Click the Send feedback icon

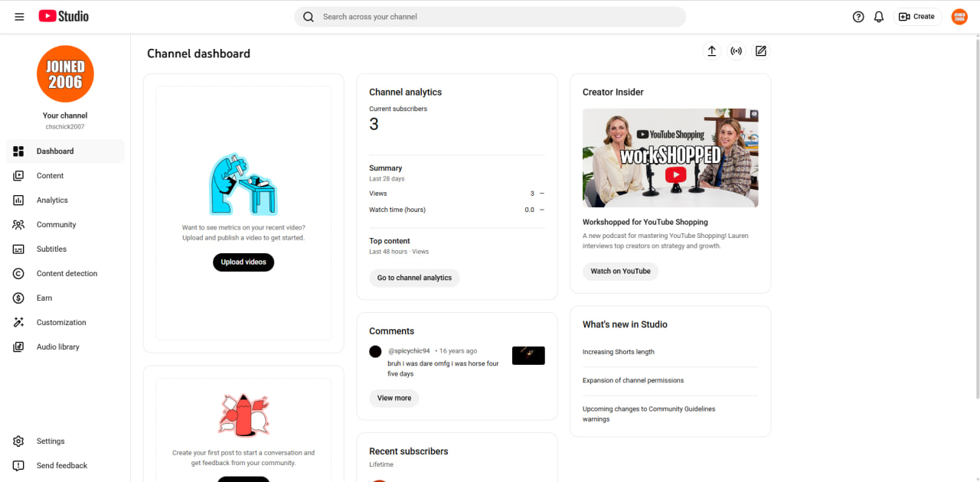tap(19, 466)
